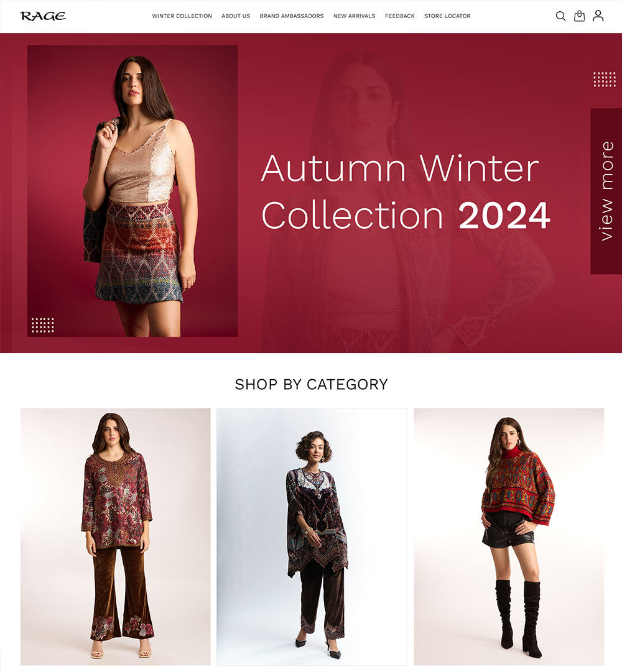Viewport: 622px width, 672px height.
Task: Click the faded background model banner image
Action: tap(407, 201)
